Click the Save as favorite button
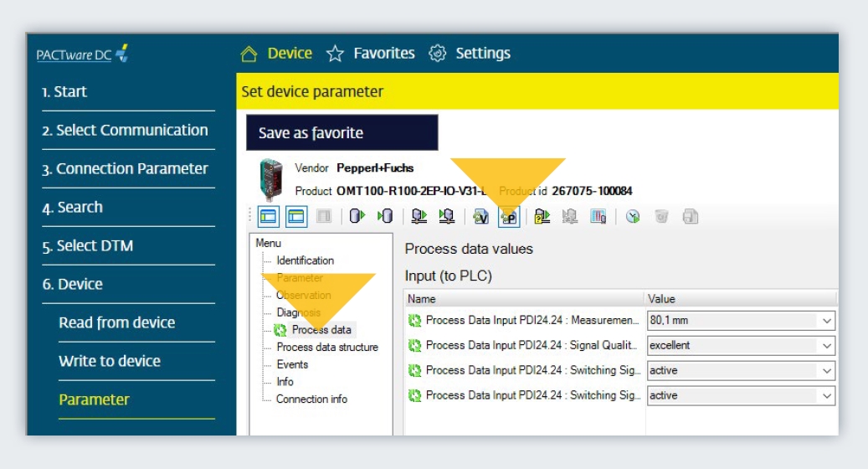This screenshot has width=868, height=469. point(342,132)
